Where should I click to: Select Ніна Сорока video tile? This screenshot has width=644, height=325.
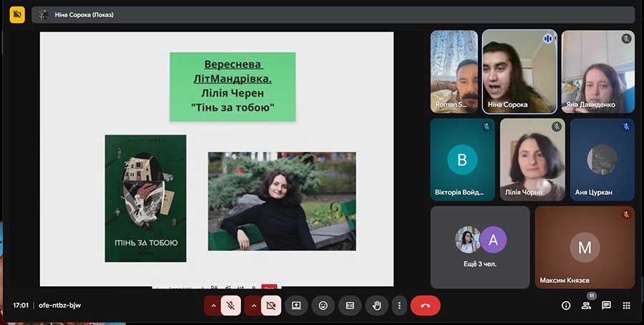(x=519, y=72)
